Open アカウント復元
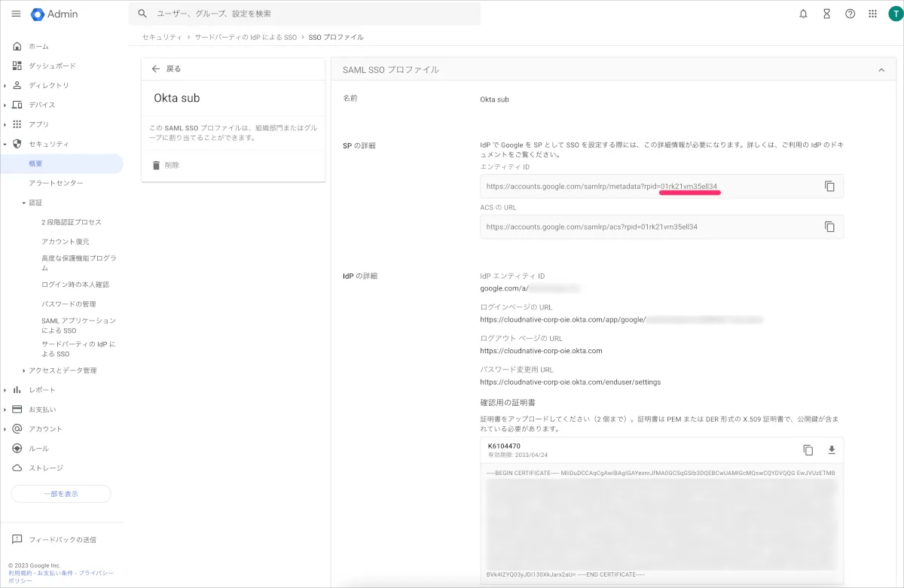Viewport: 904px width, 588px height. pos(66,242)
